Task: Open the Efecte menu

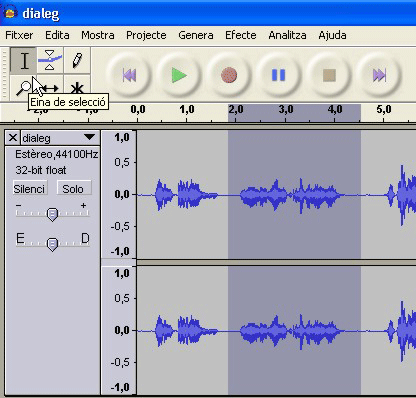Action: point(241,35)
